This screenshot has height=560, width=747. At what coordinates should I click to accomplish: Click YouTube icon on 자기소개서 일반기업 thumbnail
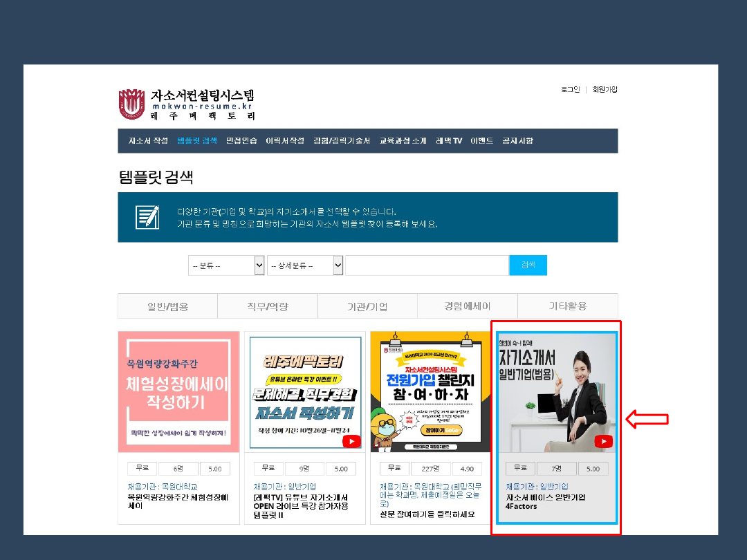click(x=603, y=441)
